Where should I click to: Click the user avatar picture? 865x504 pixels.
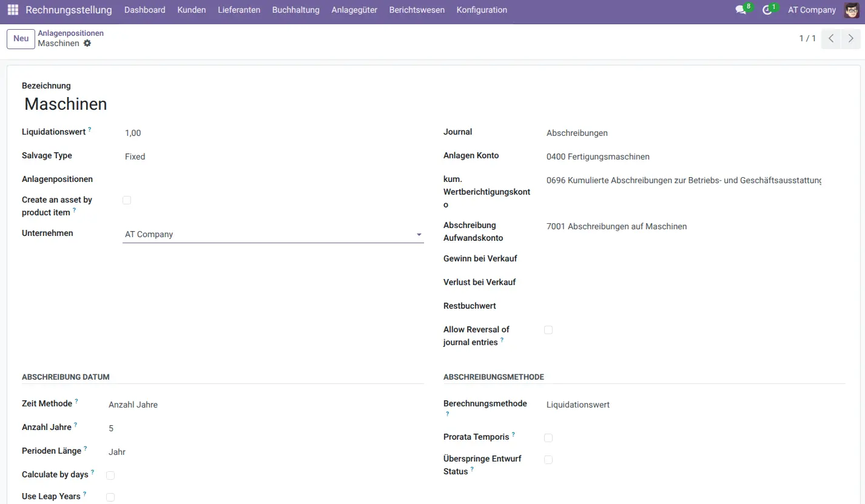[852, 10]
